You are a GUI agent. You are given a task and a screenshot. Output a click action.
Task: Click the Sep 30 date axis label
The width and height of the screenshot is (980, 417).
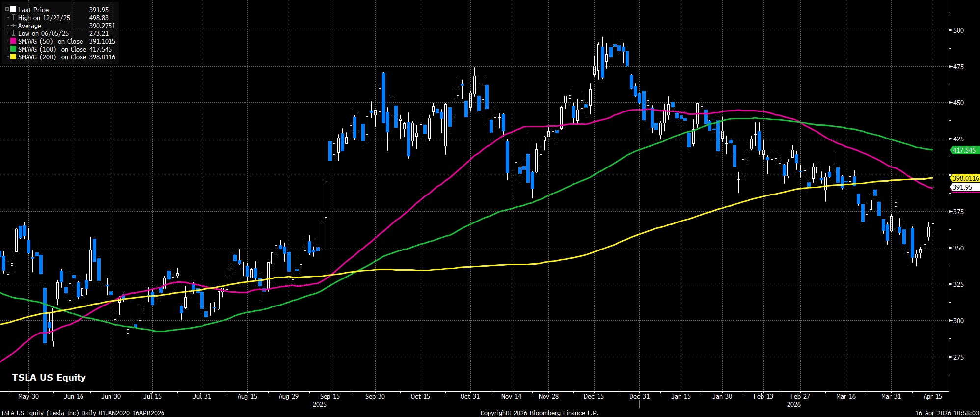(375, 396)
